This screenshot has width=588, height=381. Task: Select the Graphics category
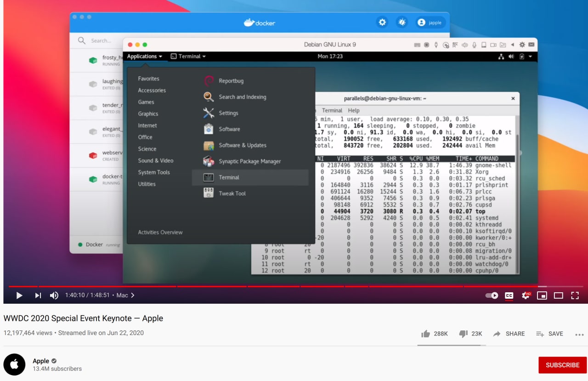click(x=148, y=114)
